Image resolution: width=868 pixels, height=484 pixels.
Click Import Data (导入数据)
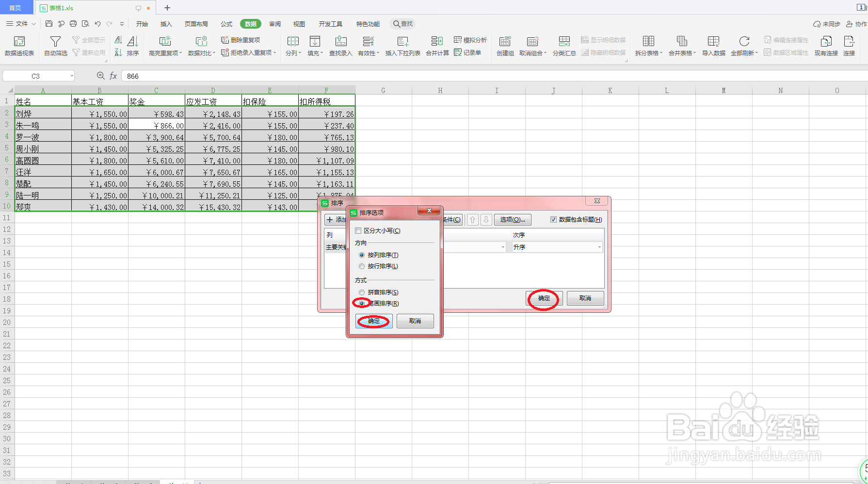pyautogui.click(x=714, y=47)
